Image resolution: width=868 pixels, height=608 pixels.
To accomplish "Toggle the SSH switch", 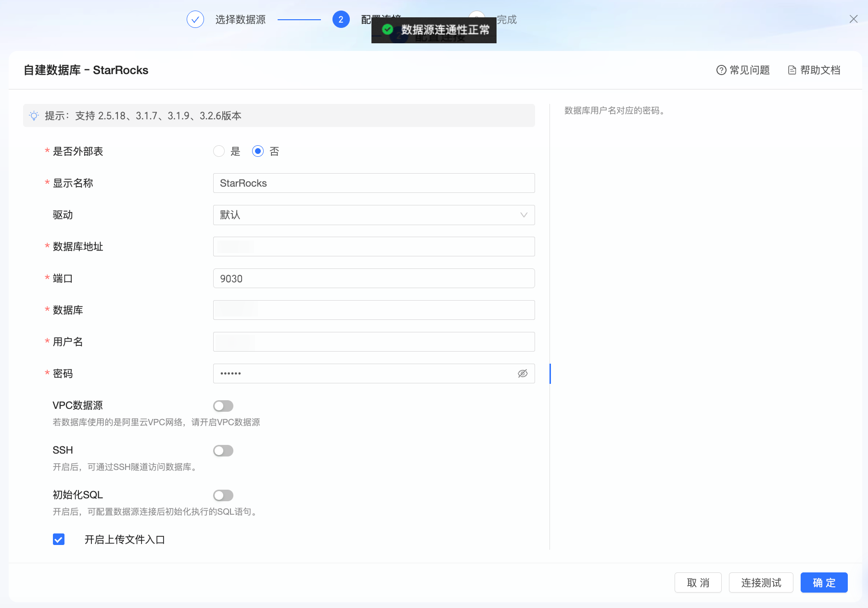I will point(223,451).
